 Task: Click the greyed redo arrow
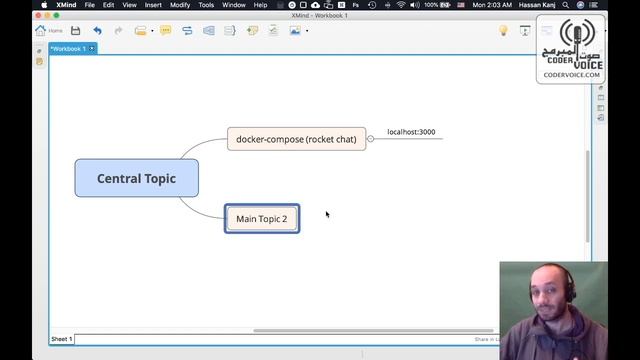pyautogui.click(x=118, y=31)
